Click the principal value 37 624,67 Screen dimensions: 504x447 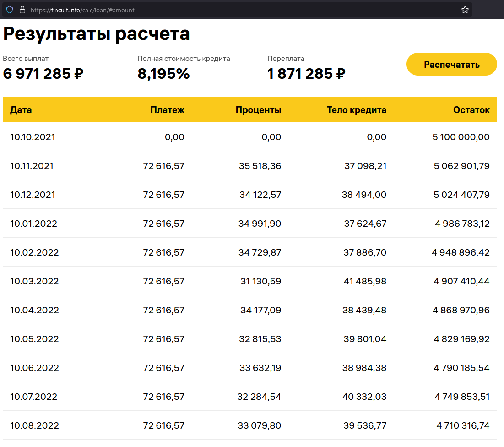[x=365, y=223]
